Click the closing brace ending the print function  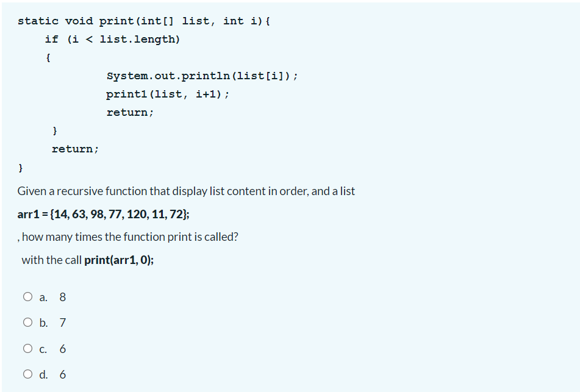21,167
